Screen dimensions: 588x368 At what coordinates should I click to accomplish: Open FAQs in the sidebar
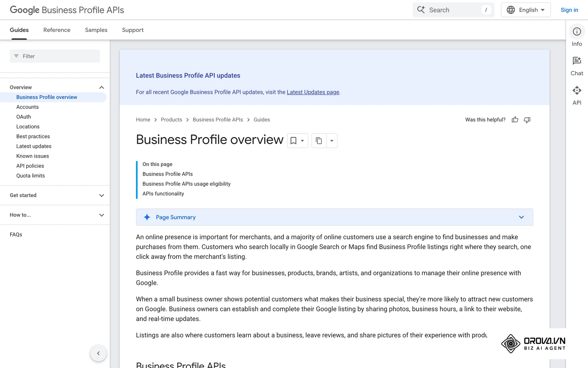16,234
